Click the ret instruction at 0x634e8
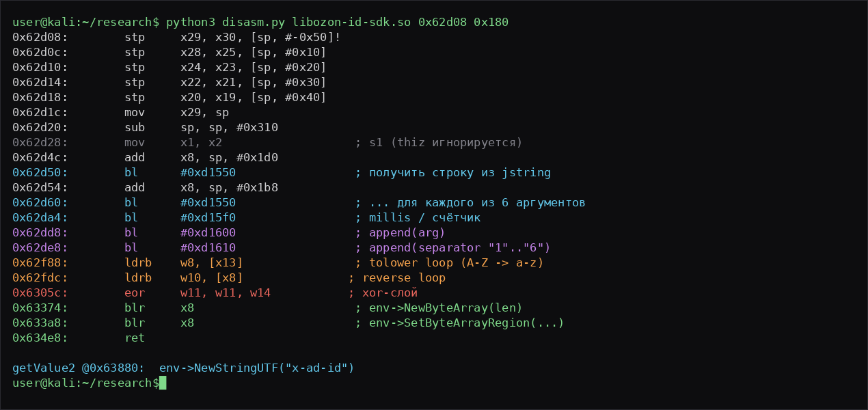Image resolution: width=868 pixels, height=410 pixels. coord(135,338)
